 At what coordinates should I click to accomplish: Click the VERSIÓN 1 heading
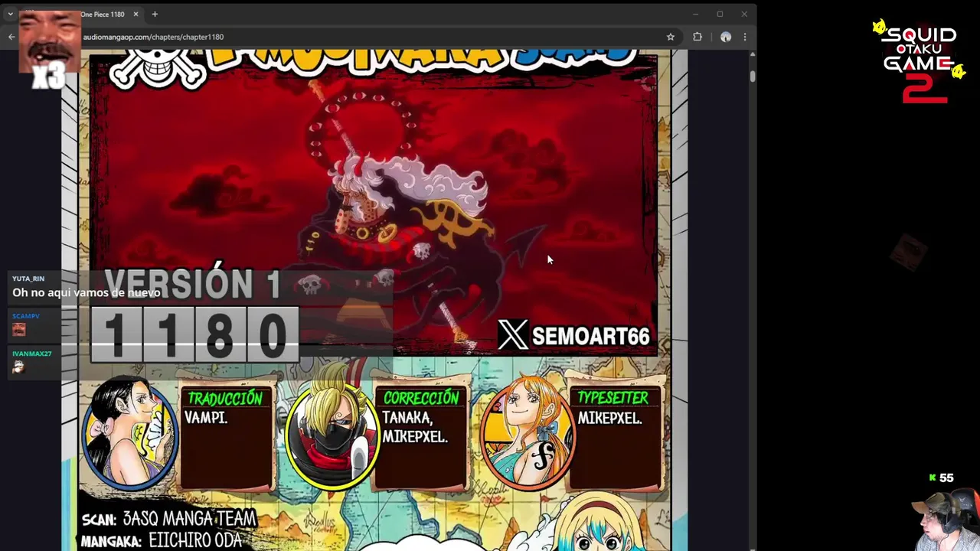click(x=193, y=284)
